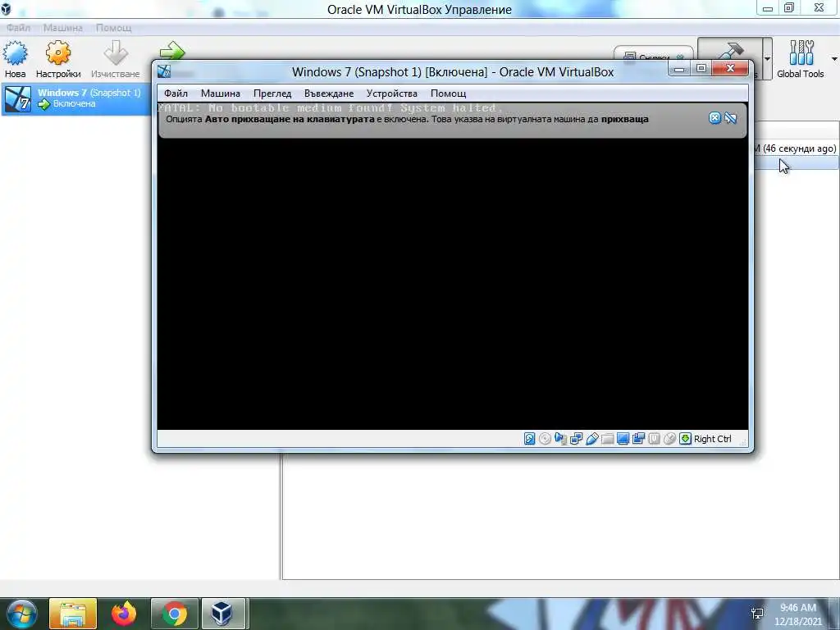Click the Изчистване discard arrow icon

[x=116, y=53]
